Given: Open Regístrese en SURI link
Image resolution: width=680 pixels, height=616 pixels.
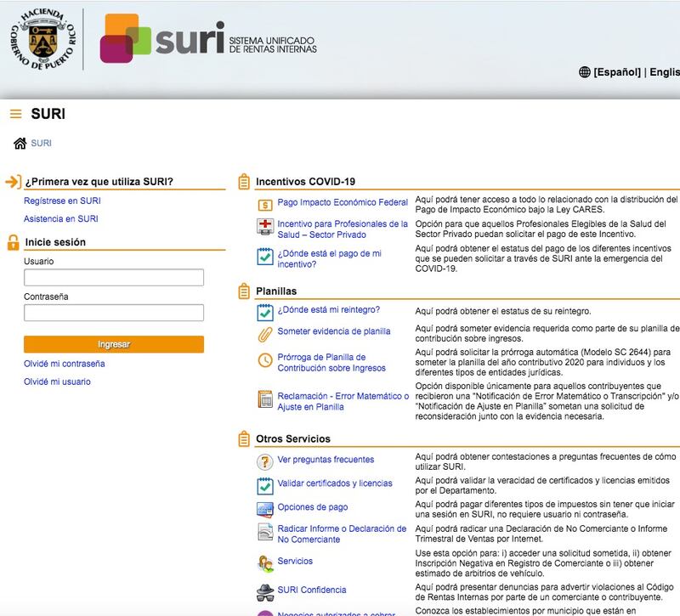Looking at the screenshot, I should [x=62, y=201].
